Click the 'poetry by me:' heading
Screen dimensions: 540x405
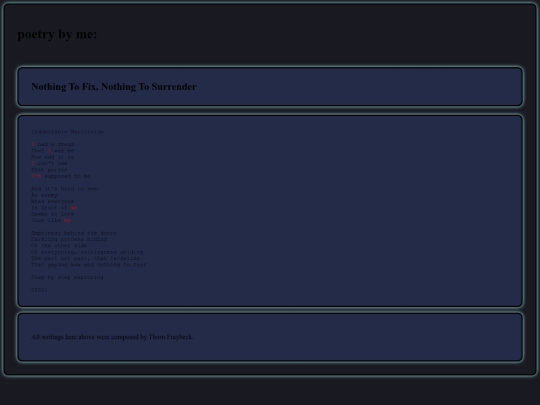(x=58, y=34)
